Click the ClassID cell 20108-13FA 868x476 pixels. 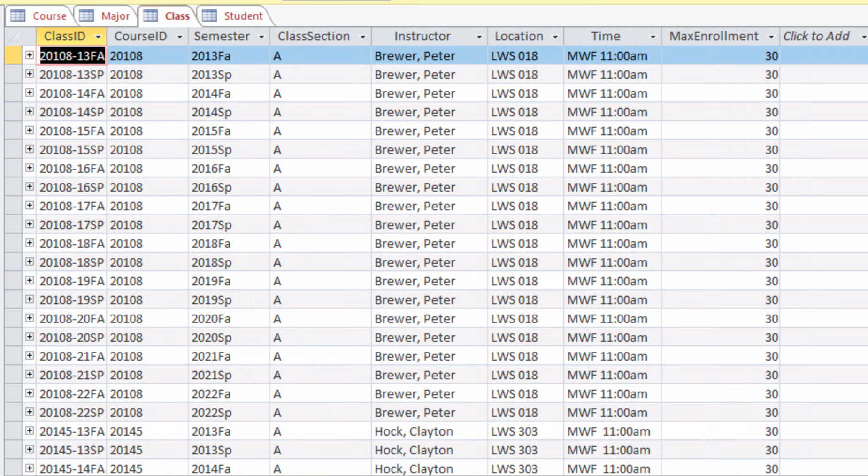(72, 56)
